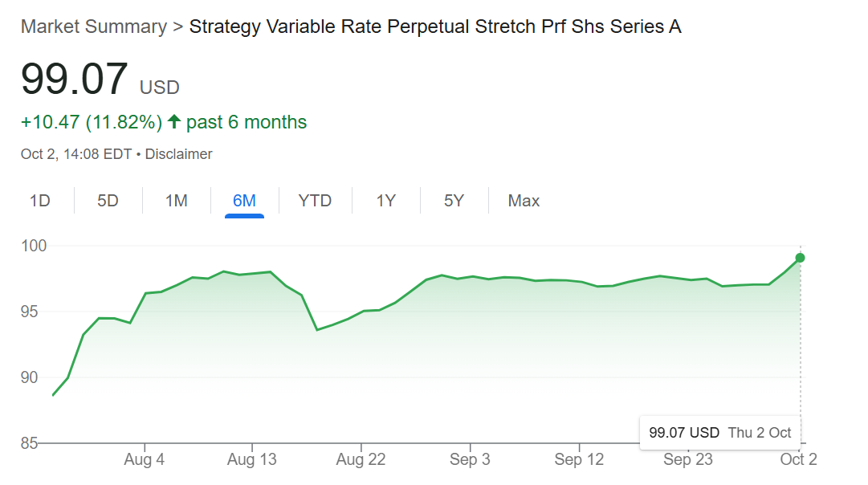This screenshot has height=485, width=868.
Task: Click the 99.07 USD price tooltip
Action: 719,433
